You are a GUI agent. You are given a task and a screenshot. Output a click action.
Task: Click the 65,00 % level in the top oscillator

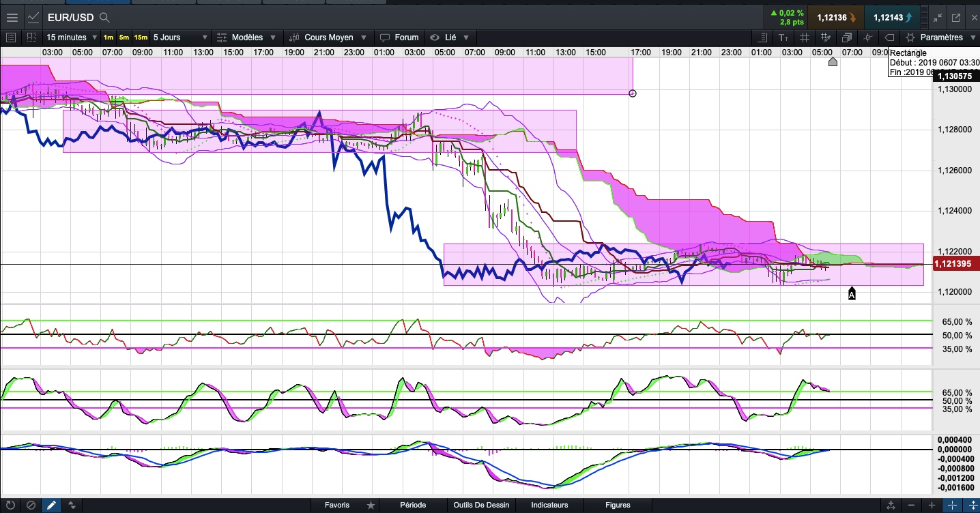click(957, 321)
